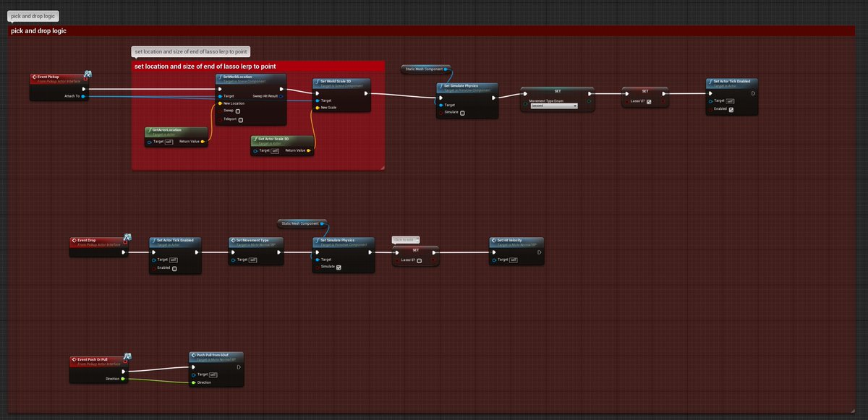868x420 pixels.
Task: Select the Get Actor Scale 3D node title
Action: (273, 138)
